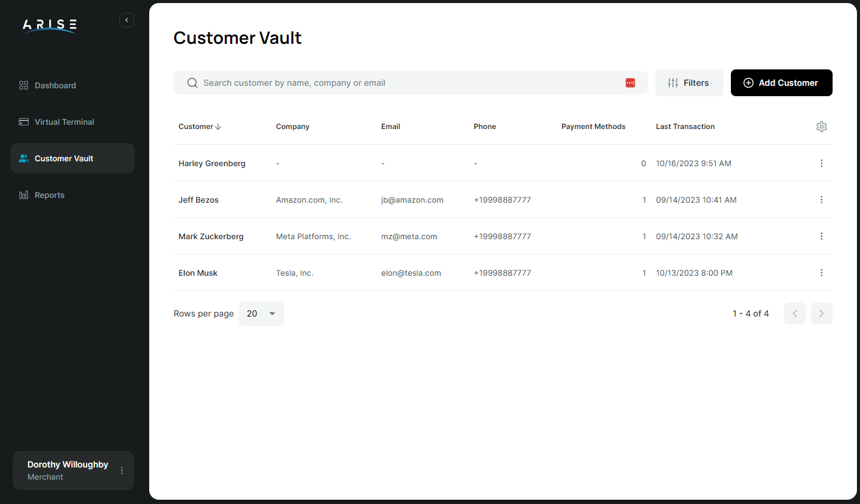Click the Reports bar chart icon
The image size is (860, 504).
coord(24,195)
